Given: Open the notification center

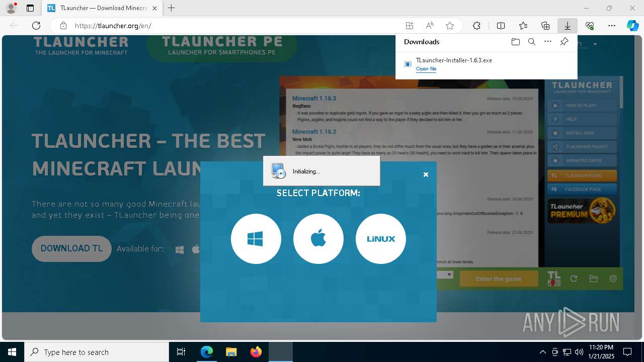Looking at the screenshot, I should pyautogui.click(x=627, y=352).
